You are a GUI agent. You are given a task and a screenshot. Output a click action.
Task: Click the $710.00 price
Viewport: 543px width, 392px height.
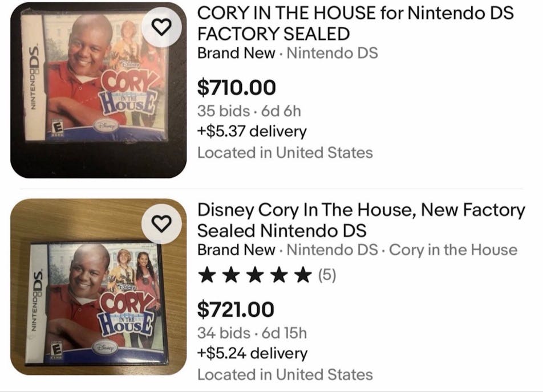[x=236, y=87]
